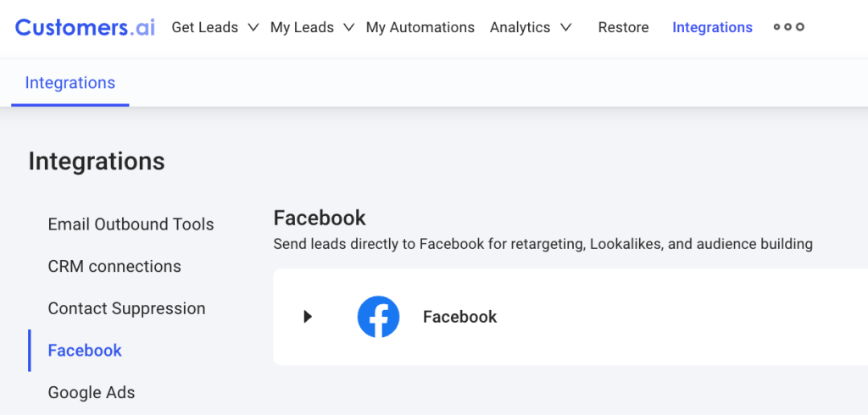Click the Facebook label in integration card
868x415 pixels.
tap(460, 317)
